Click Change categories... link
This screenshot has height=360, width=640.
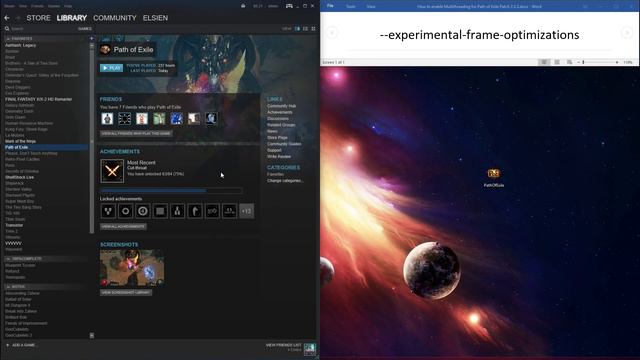tap(285, 181)
